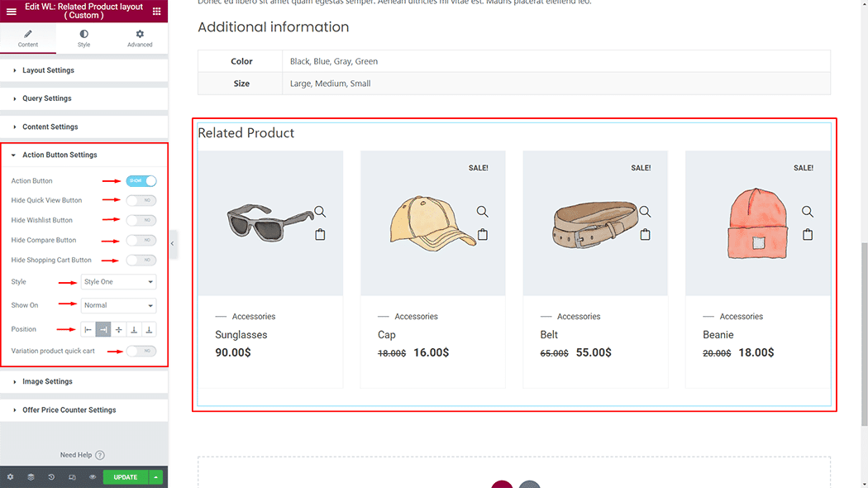
Task: Toggle Hide Quick View Button switch
Action: 141,200
